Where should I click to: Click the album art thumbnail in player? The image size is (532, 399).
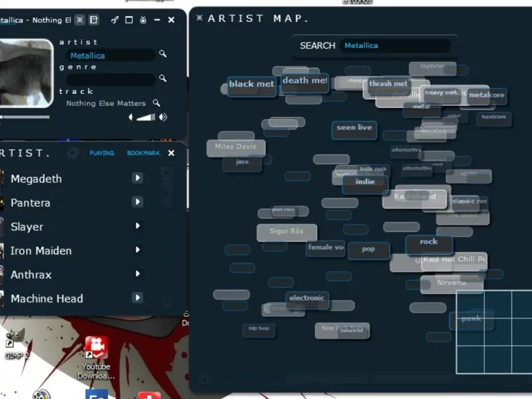click(27, 73)
